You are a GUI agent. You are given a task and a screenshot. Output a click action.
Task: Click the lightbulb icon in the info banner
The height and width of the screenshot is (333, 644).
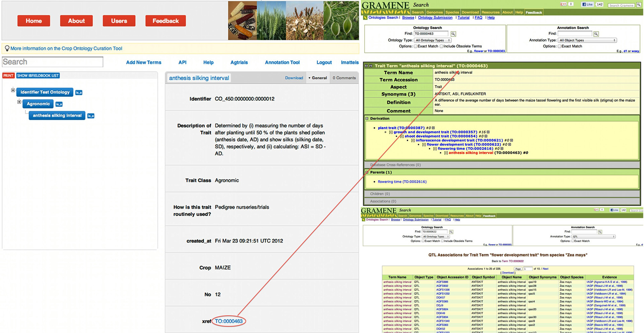click(x=7, y=49)
